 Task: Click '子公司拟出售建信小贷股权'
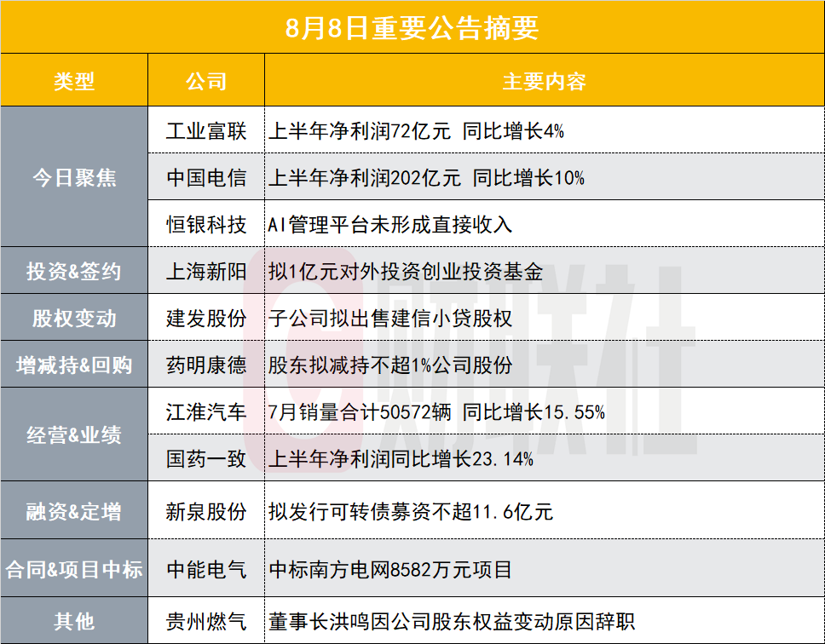(389, 318)
